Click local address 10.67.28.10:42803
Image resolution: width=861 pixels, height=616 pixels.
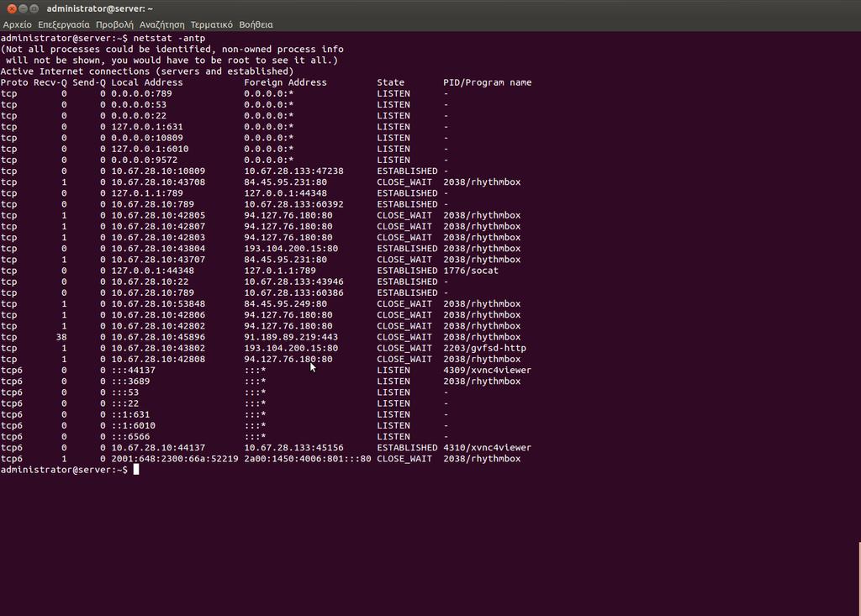tap(157, 237)
